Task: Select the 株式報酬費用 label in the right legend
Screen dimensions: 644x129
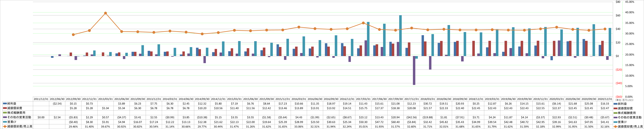Action: (627, 113)
